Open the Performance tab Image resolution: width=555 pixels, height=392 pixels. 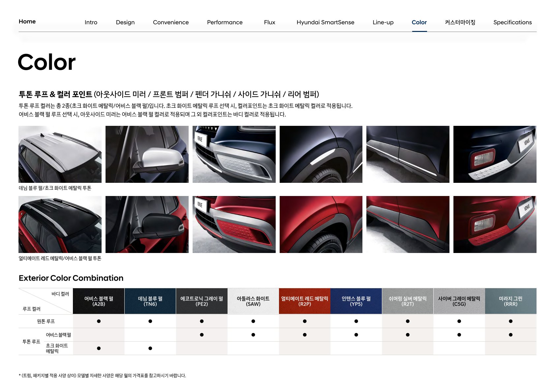[x=225, y=22]
